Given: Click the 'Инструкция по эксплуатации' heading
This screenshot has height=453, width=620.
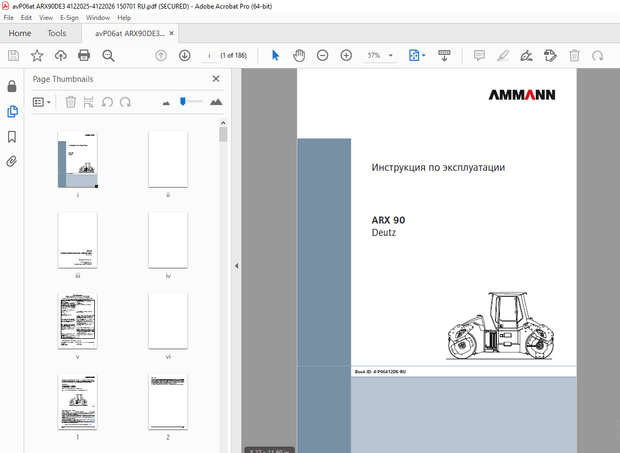Looking at the screenshot, I should point(438,168).
